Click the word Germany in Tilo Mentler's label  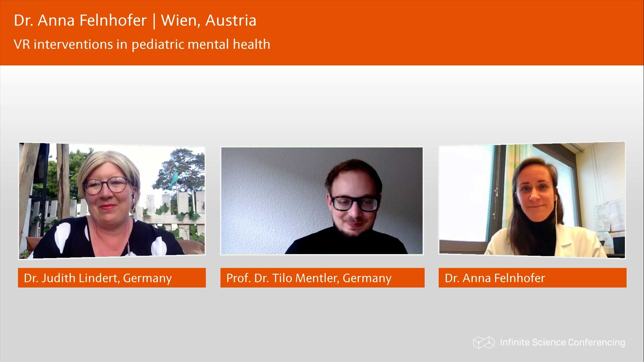pyautogui.click(x=367, y=278)
